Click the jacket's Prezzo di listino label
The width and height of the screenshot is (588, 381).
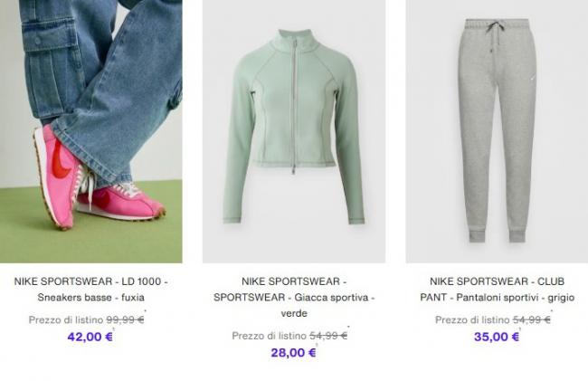click(270, 336)
